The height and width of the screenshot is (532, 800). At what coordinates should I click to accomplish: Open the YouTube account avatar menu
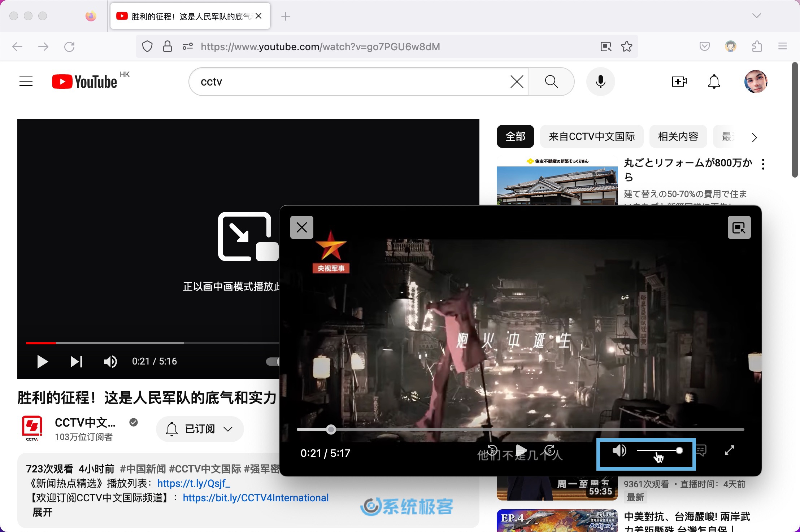coord(756,82)
